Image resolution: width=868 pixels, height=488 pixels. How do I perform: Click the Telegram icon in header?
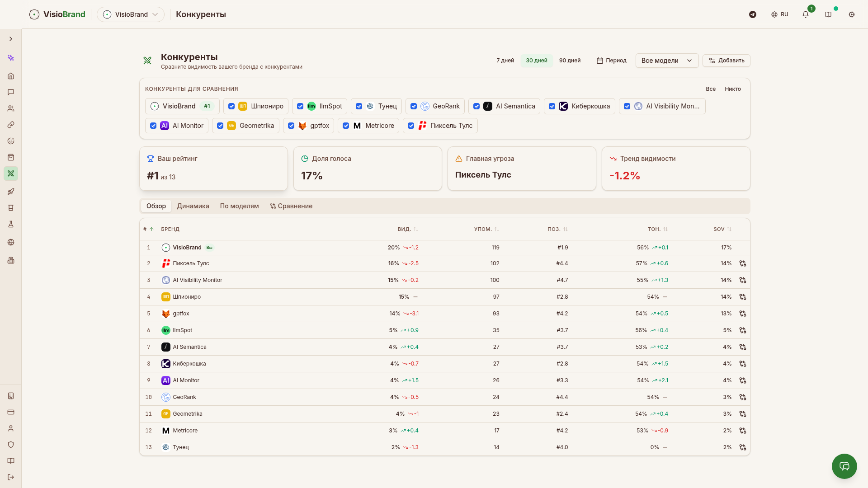pyautogui.click(x=753, y=14)
